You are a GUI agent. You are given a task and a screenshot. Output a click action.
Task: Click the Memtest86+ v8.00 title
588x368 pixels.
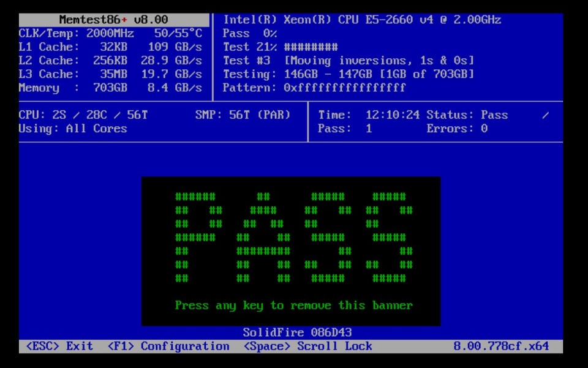114,20
